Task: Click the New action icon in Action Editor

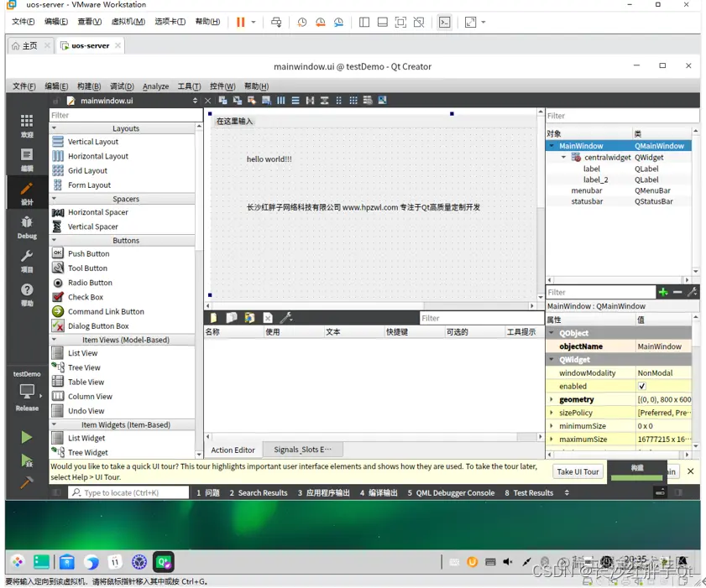Action: [213, 318]
